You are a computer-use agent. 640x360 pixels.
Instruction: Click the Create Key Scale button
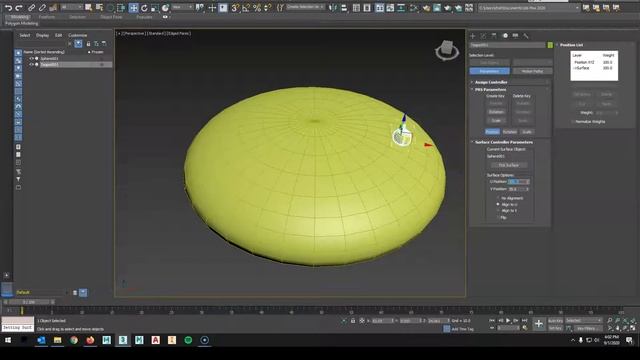[496, 120]
